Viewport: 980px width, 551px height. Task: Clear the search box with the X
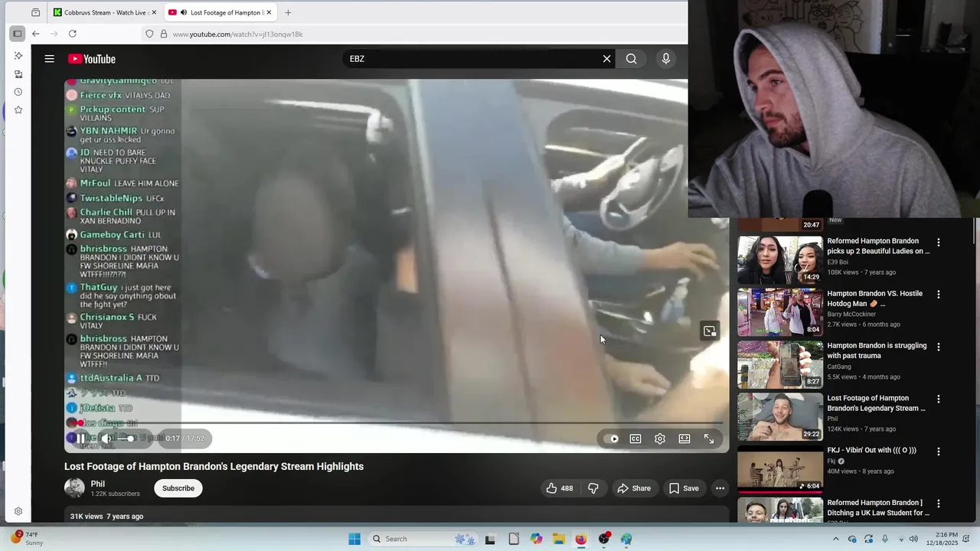606,59
